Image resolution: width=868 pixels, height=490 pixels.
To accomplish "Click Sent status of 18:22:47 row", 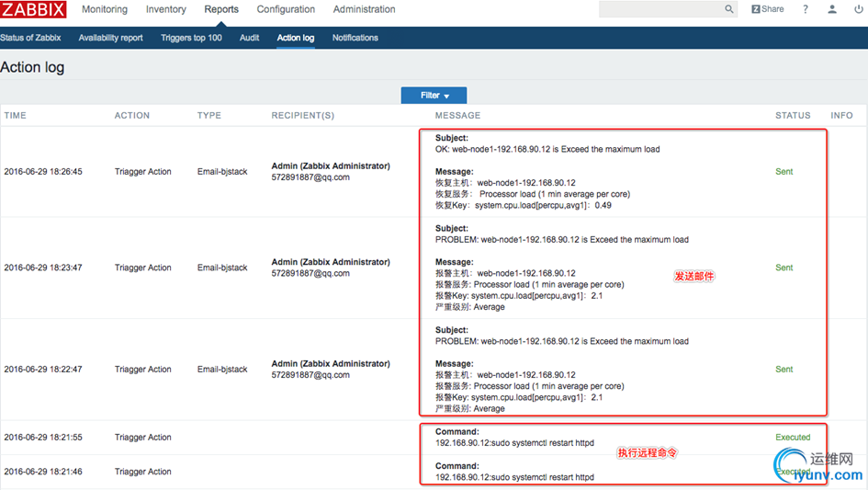I will [x=783, y=370].
